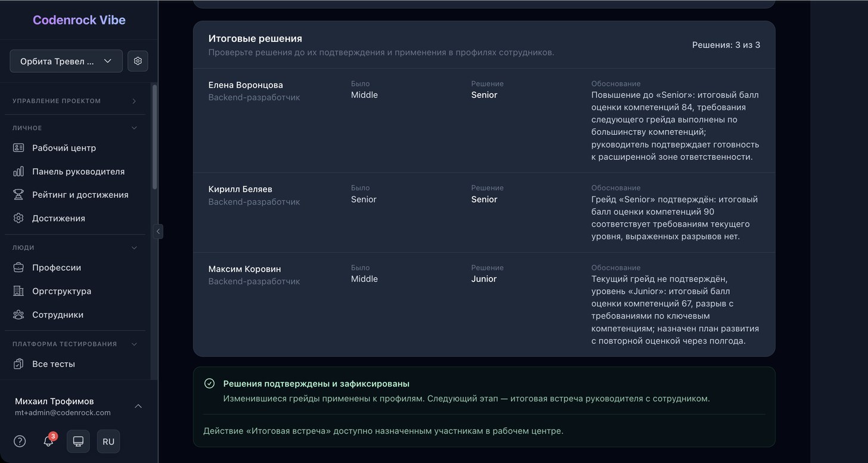Viewport: 868px width, 463px height.
Task: Click the Достижения gear icon
Action: coord(18,218)
